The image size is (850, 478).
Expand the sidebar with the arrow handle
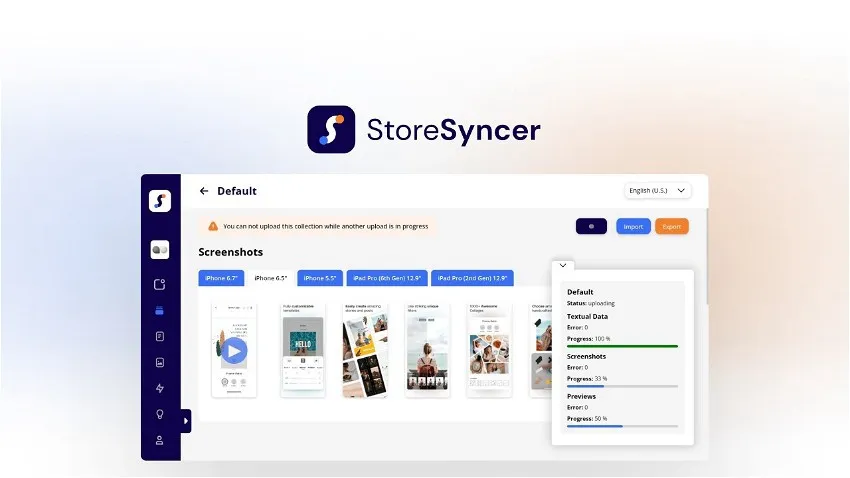[x=186, y=421]
